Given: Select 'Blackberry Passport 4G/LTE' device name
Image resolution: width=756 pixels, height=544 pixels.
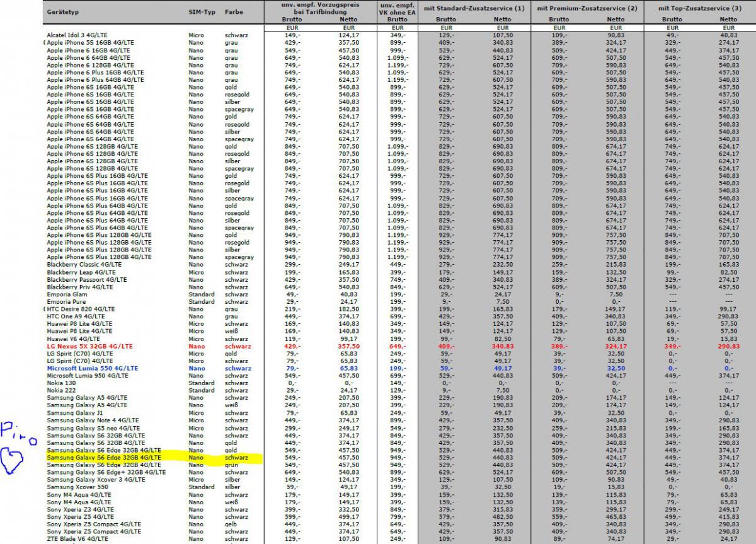Looking at the screenshot, I should coord(86,279).
